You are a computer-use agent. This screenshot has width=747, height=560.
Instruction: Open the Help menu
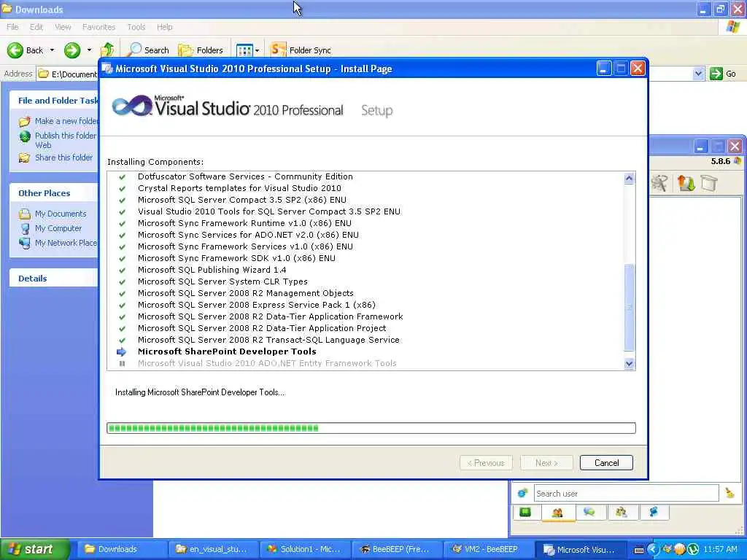pos(164,27)
